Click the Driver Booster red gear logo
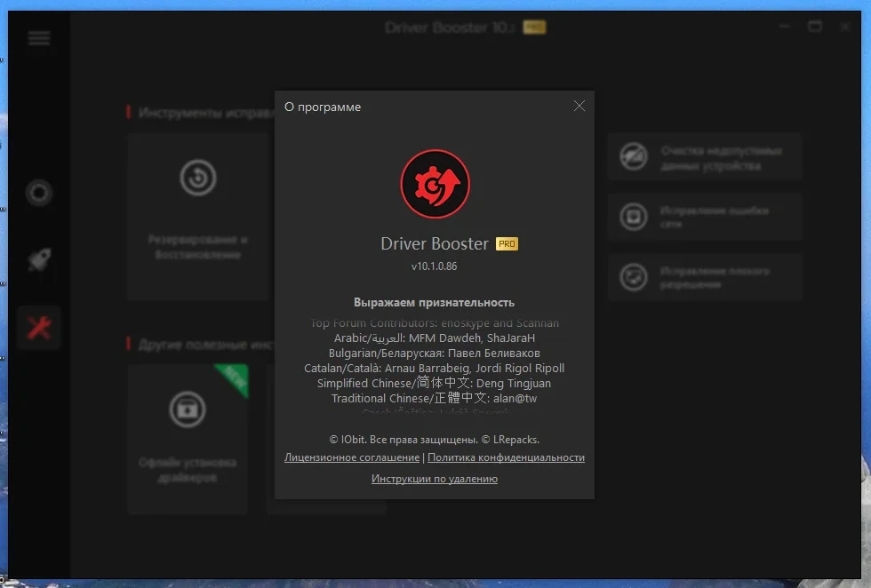 pyautogui.click(x=435, y=184)
